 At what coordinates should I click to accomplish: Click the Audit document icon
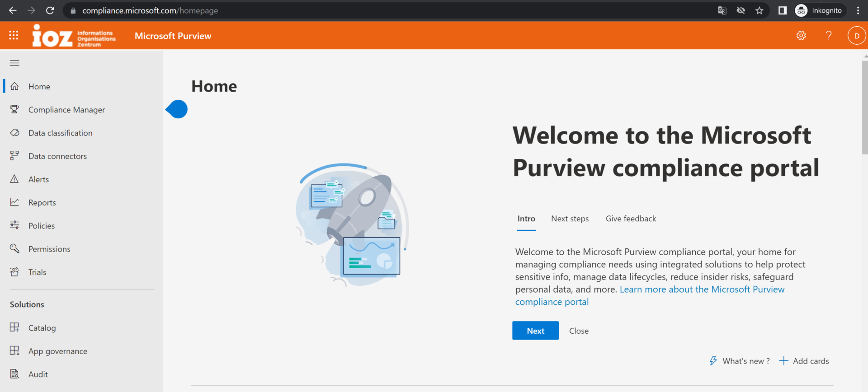14,374
